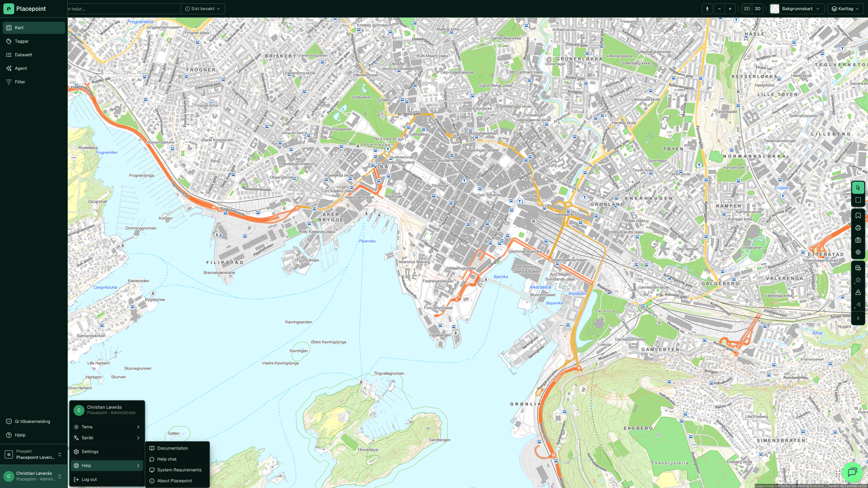The height and width of the screenshot is (488, 868).
Task: Open About Placepoint from the Help submenu
Action: 177,481
